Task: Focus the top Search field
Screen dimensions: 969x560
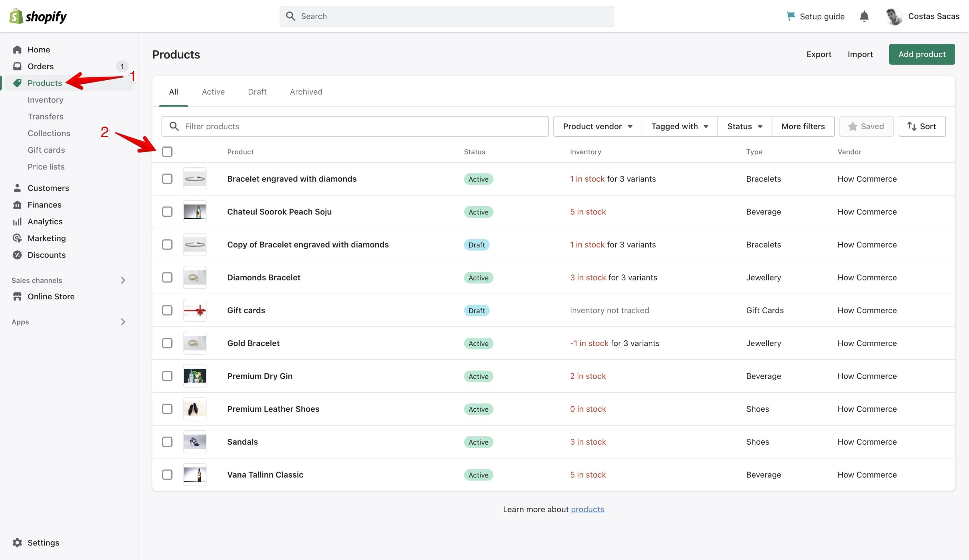Action: pyautogui.click(x=447, y=16)
